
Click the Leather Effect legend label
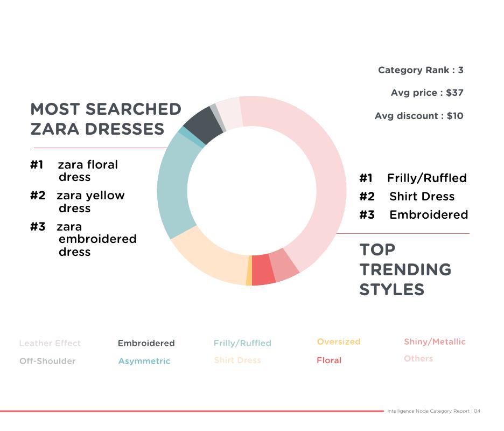click(x=50, y=343)
